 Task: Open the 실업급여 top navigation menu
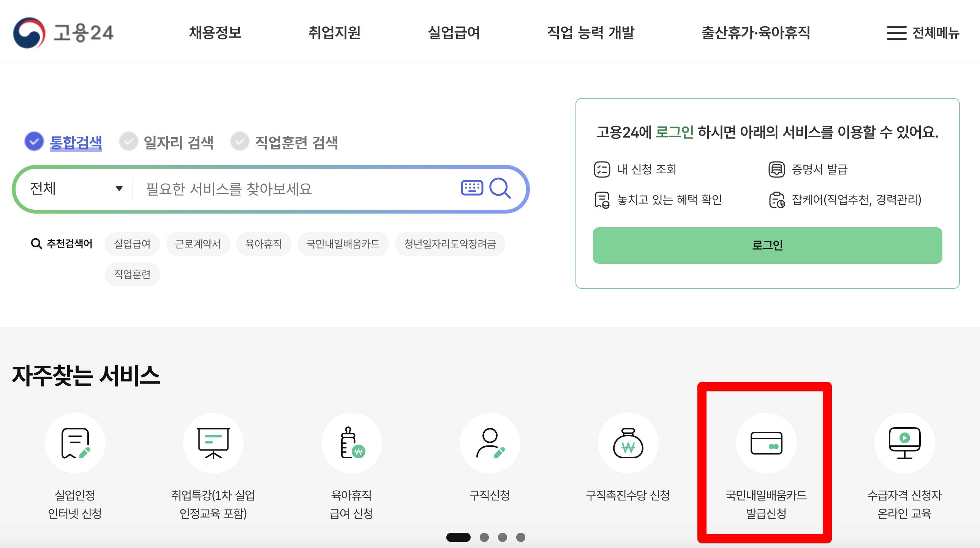pyautogui.click(x=454, y=33)
